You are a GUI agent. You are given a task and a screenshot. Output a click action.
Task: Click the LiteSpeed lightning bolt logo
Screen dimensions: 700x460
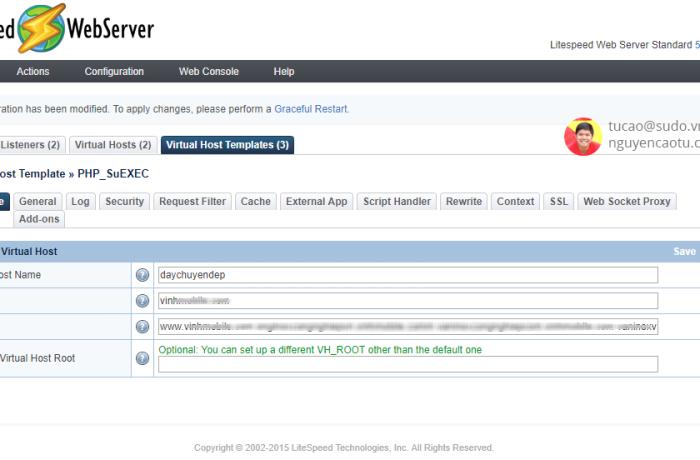[41, 28]
